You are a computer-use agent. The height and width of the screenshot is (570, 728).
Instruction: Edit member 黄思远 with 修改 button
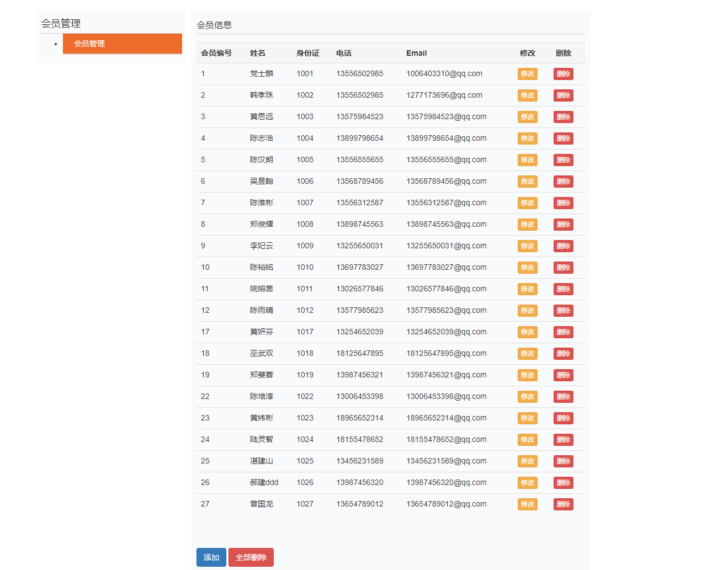(x=527, y=117)
